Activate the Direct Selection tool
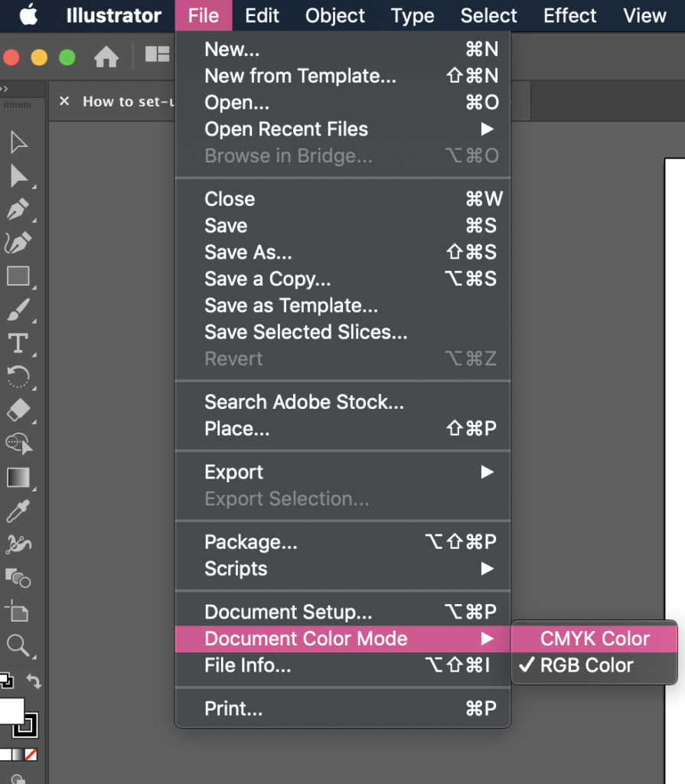 [x=19, y=176]
